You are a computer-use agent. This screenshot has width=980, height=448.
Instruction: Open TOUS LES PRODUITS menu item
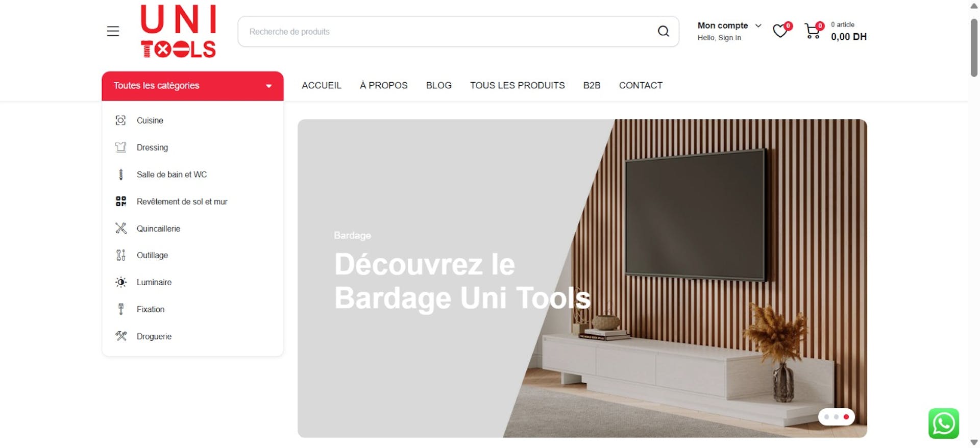tap(517, 85)
